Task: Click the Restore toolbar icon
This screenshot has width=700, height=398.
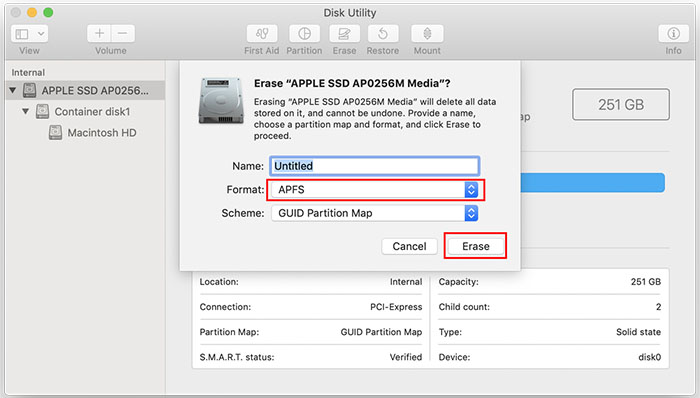Action: click(x=383, y=33)
